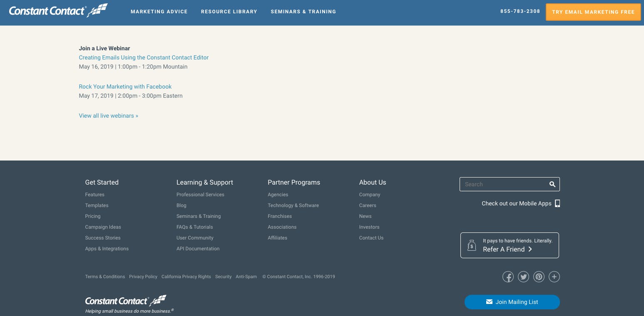Open the Features footer link
644x316 pixels.
[x=94, y=195]
